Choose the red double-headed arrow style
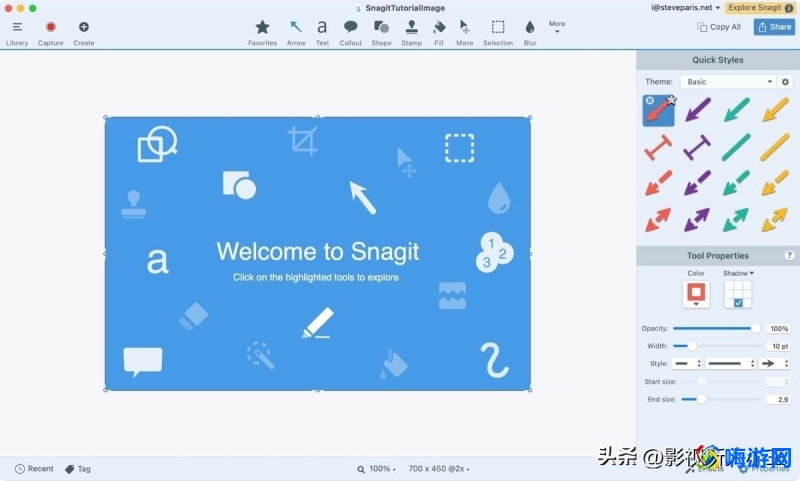The image size is (800, 481). [658, 220]
